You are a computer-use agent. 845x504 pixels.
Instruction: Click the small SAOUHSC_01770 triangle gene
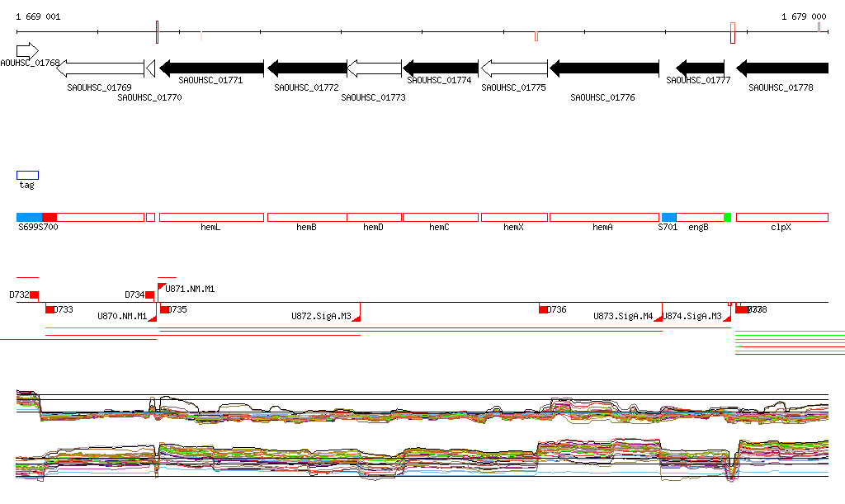[x=151, y=68]
